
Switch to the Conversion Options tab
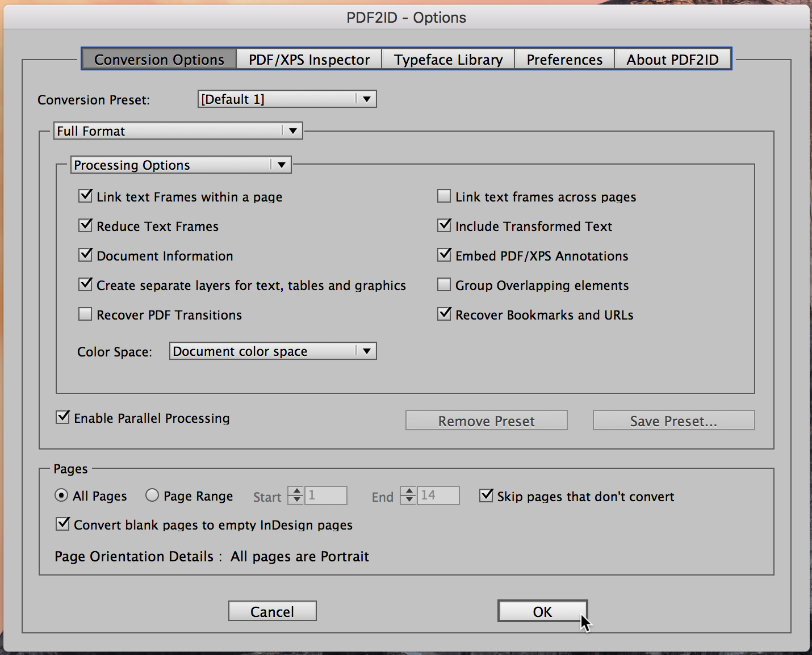(x=159, y=59)
